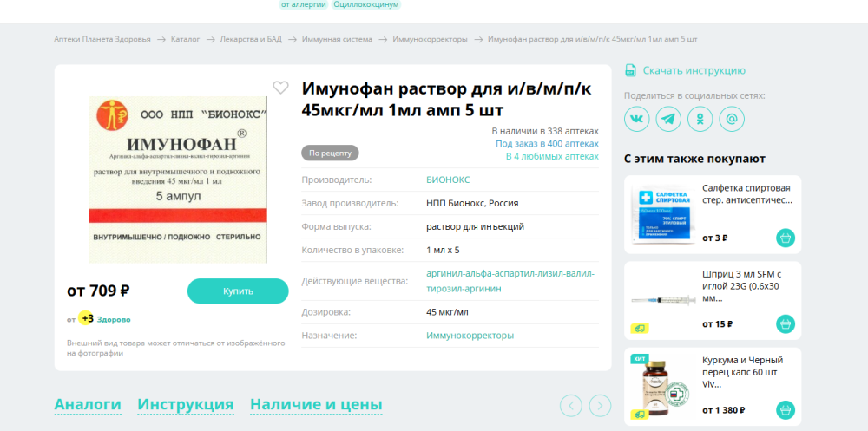This screenshot has width=868, height=431.
Task: Switch to the Инструкция tab
Action: pyautogui.click(x=185, y=405)
